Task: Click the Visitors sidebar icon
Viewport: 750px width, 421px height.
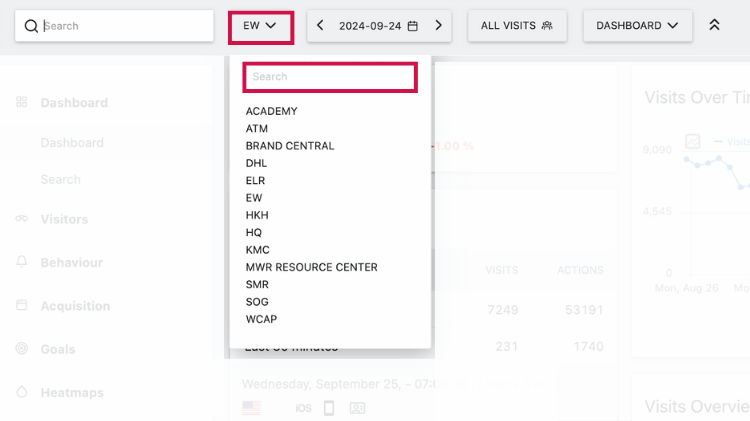Action: [x=22, y=219]
